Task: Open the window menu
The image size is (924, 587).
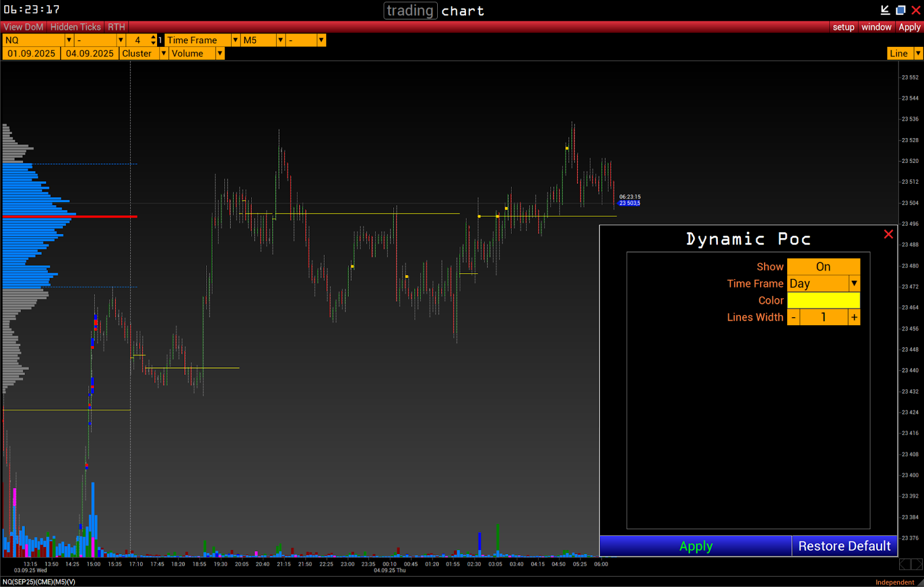Action: click(876, 27)
